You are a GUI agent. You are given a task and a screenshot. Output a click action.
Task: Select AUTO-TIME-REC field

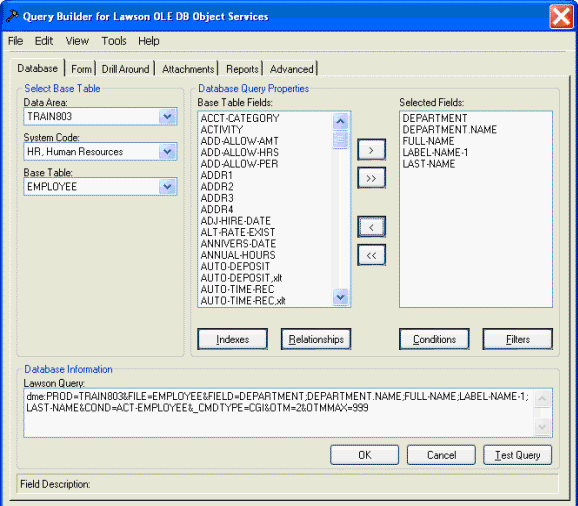[x=237, y=290]
